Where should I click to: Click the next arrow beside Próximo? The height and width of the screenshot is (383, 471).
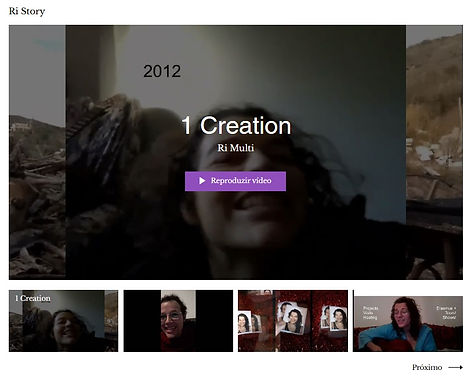tap(456, 367)
